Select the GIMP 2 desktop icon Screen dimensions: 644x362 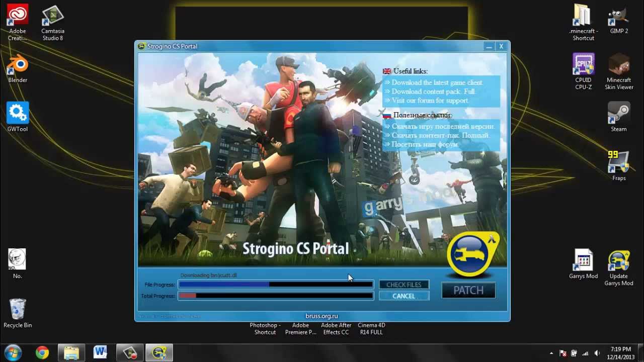point(619,19)
